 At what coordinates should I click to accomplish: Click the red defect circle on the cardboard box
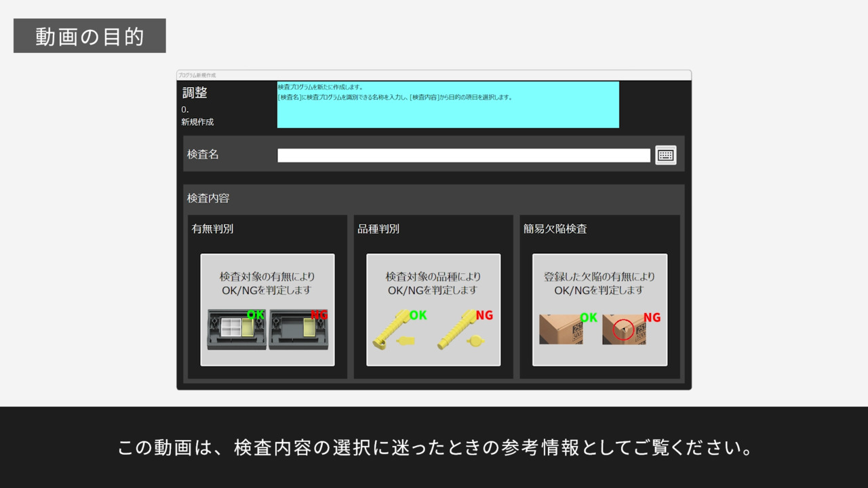pos(623,329)
